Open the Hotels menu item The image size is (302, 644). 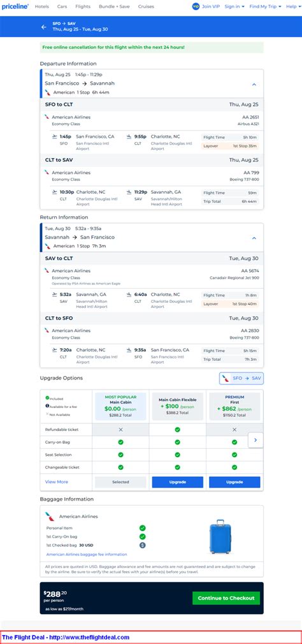tap(42, 6)
